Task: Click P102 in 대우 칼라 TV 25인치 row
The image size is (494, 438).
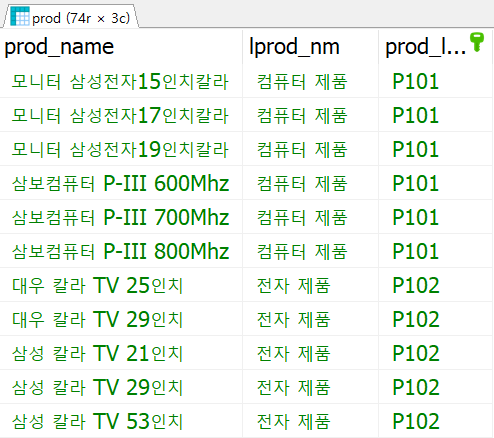Action: [x=416, y=285]
